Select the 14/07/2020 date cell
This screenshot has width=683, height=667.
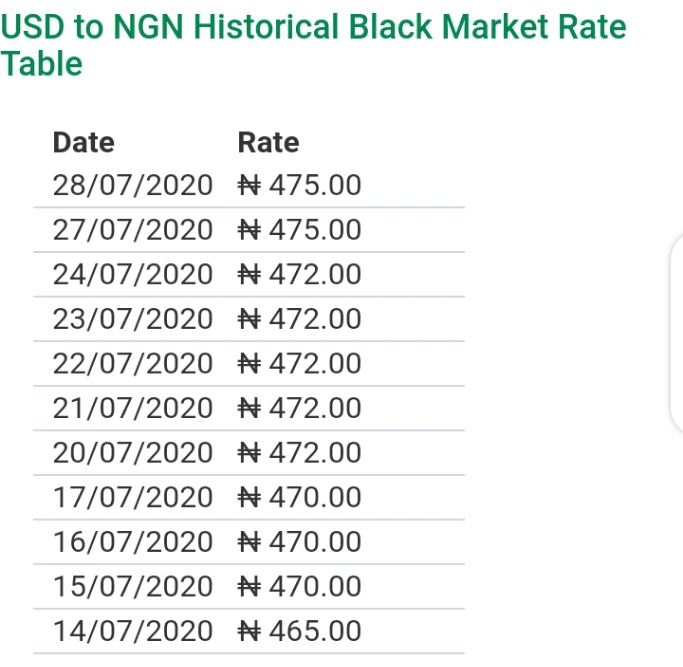point(133,631)
